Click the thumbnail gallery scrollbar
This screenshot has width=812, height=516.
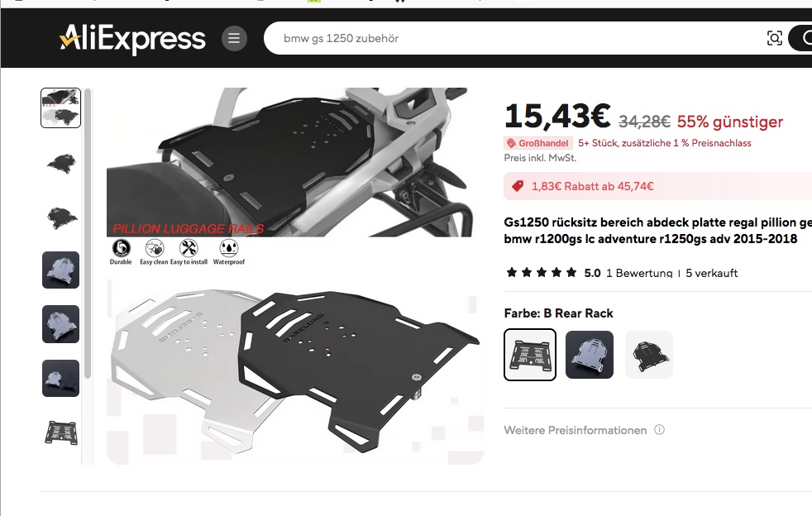click(88, 233)
